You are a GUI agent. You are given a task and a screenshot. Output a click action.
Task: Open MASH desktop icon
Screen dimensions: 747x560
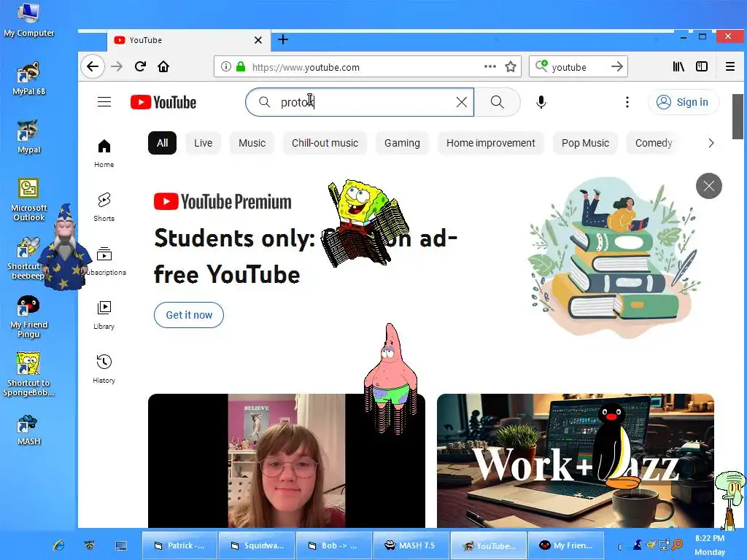tap(28, 430)
